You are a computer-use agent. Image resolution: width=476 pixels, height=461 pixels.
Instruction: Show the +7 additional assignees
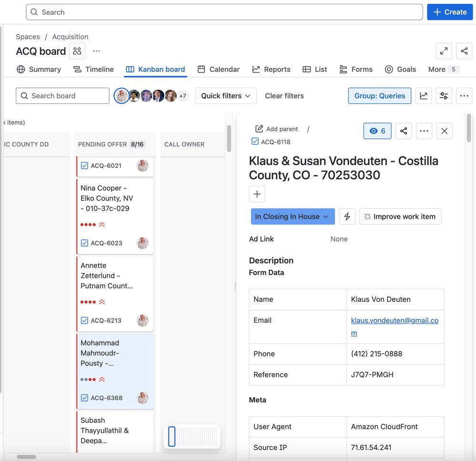coord(182,96)
